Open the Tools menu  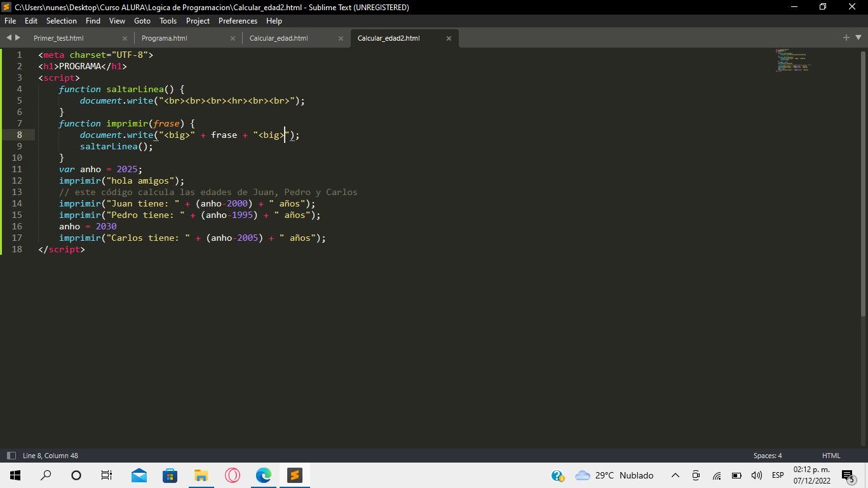tap(168, 21)
